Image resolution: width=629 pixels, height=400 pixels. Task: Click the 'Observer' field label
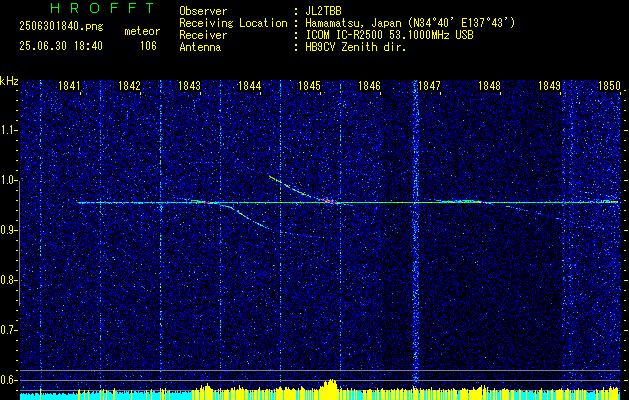tap(203, 11)
